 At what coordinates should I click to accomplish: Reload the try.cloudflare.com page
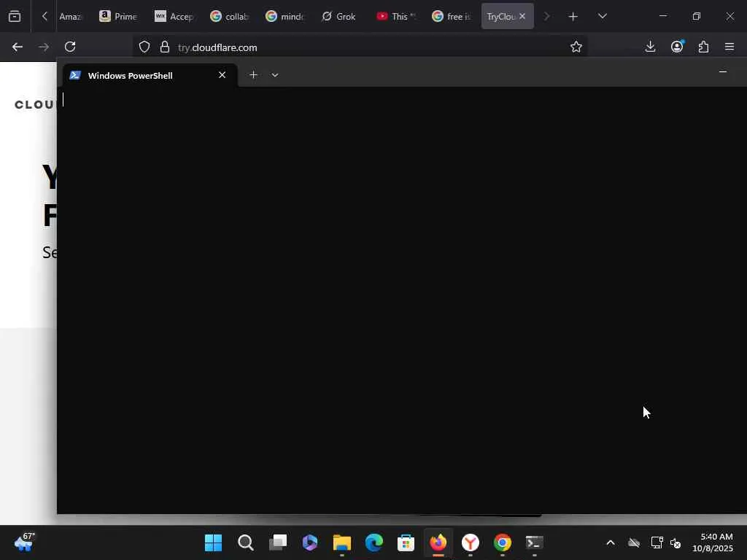tap(70, 47)
